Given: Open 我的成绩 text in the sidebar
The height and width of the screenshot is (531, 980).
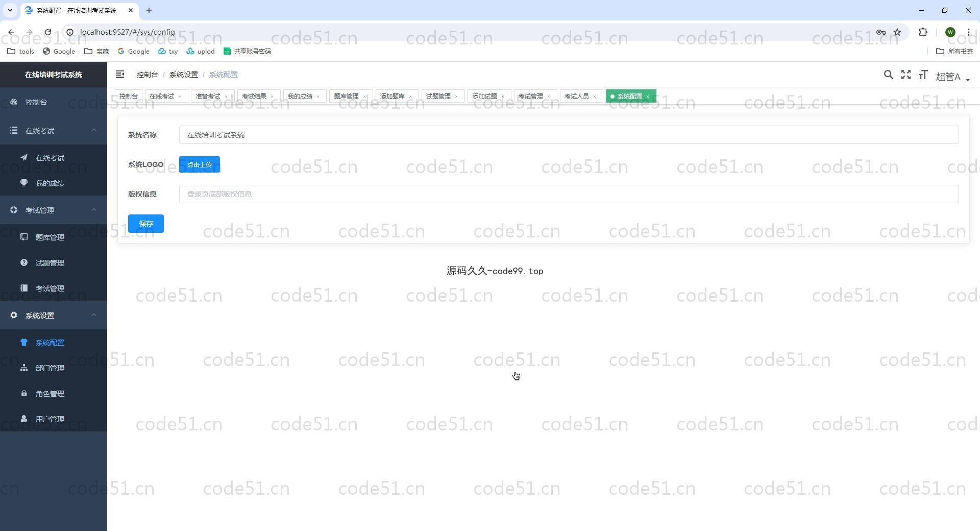Looking at the screenshot, I should click(50, 183).
